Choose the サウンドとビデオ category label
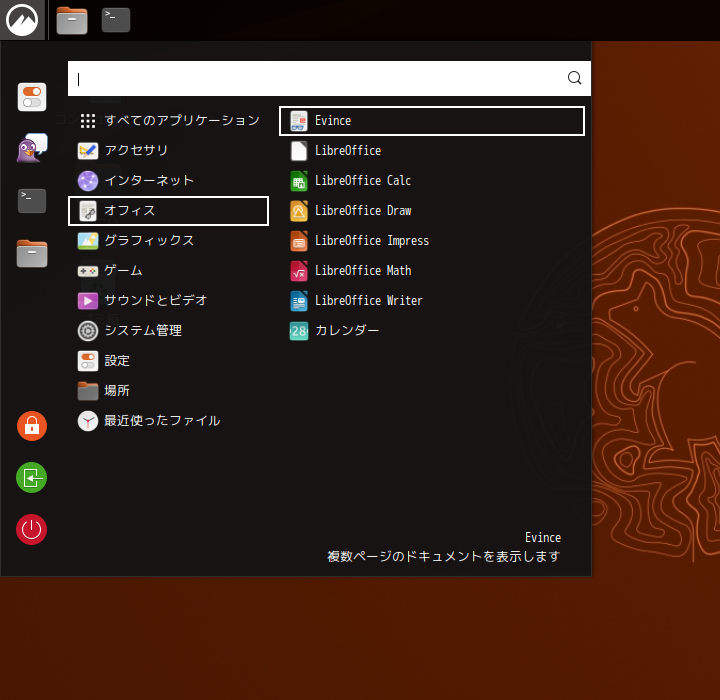Image resolution: width=720 pixels, height=700 pixels. click(156, 300)
